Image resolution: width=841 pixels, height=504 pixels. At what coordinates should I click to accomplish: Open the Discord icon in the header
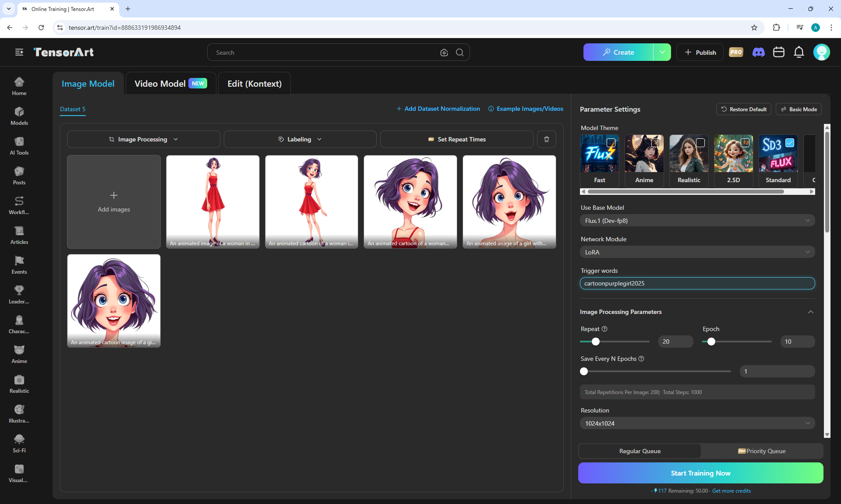coord(758,52)
